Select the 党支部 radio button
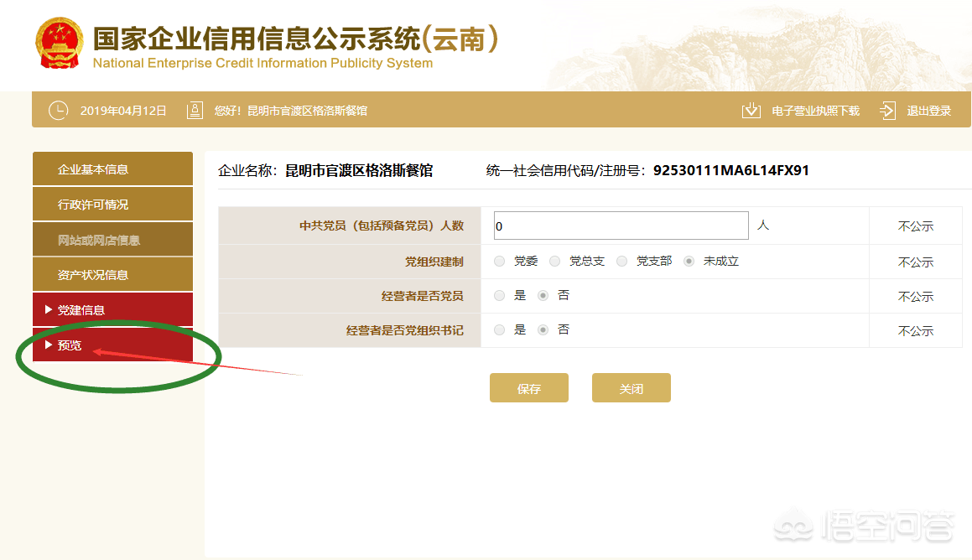The image size is (972, 560). point(621,261)
